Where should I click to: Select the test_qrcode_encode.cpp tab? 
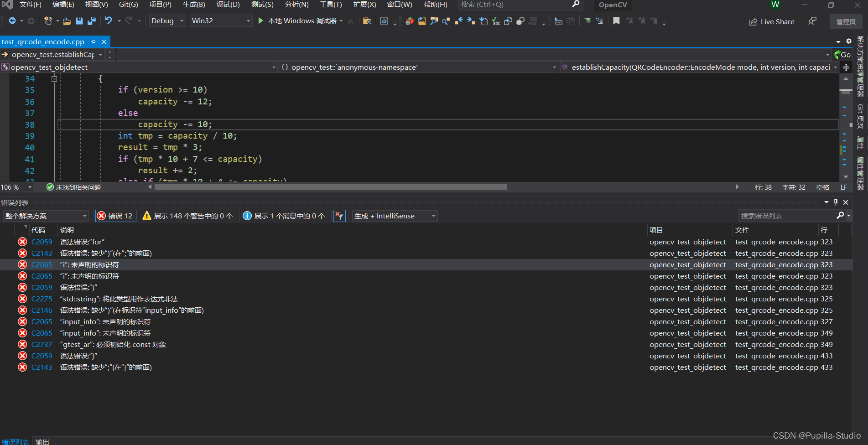[x=43, y=41]
